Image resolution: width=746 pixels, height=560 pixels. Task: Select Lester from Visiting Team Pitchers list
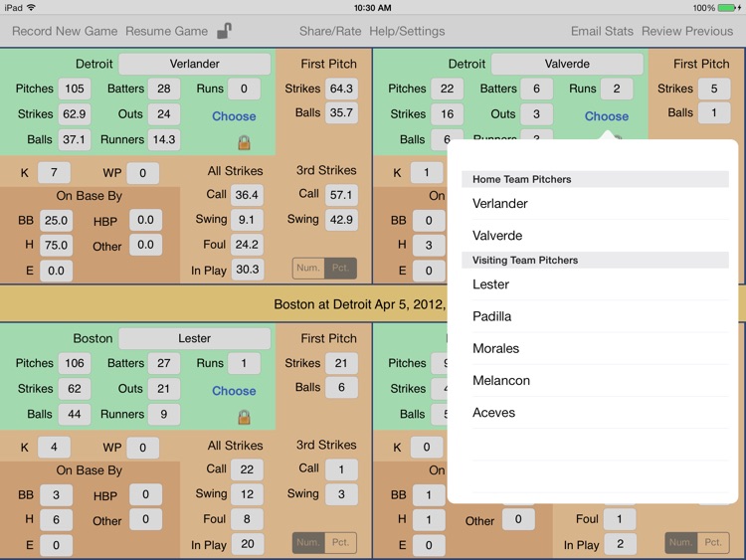click(595, 284)
